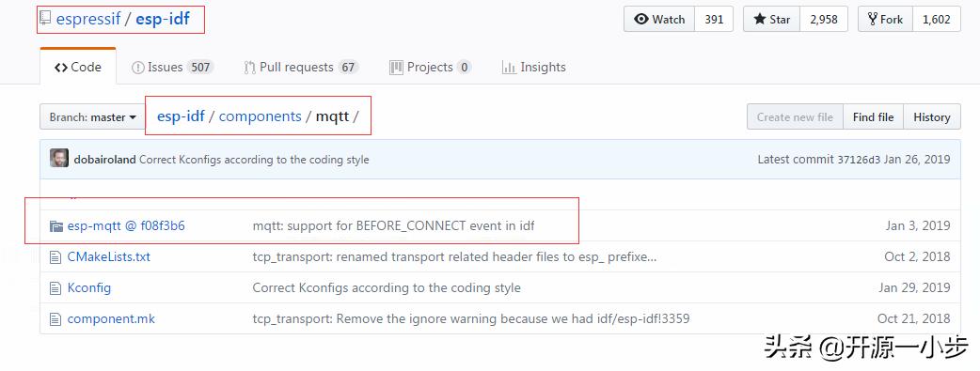Open the 'Correct Kconfigs' latest commit message
The height and width of the screenshot is (371, 980).
click(x=254, y=160)
